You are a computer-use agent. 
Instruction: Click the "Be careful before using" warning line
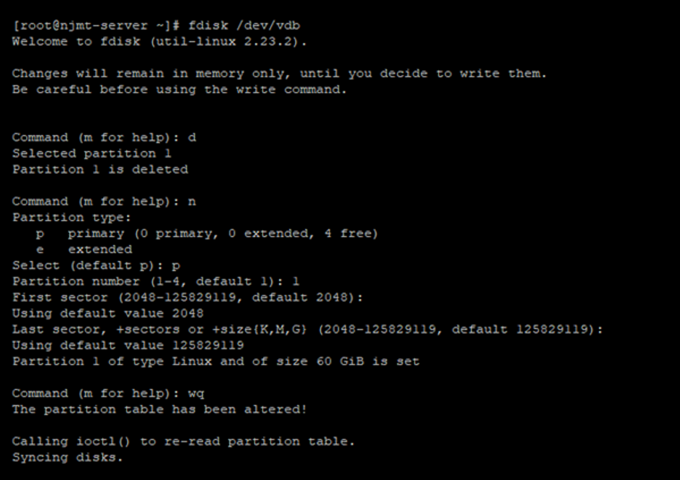coord(179,89)
